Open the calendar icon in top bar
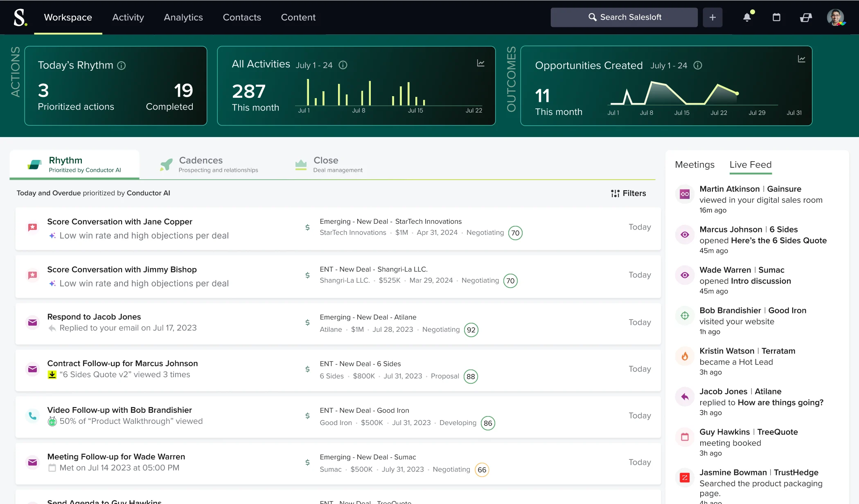The image size is (859, 504). point(776,17)
